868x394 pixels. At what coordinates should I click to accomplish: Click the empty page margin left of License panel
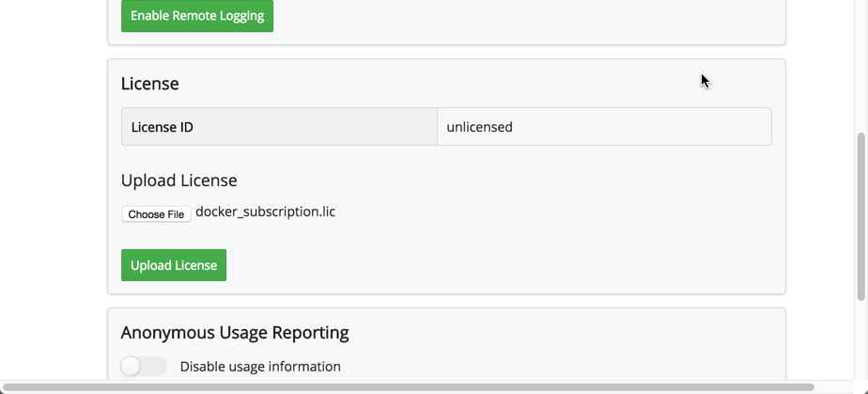point(54,188)
